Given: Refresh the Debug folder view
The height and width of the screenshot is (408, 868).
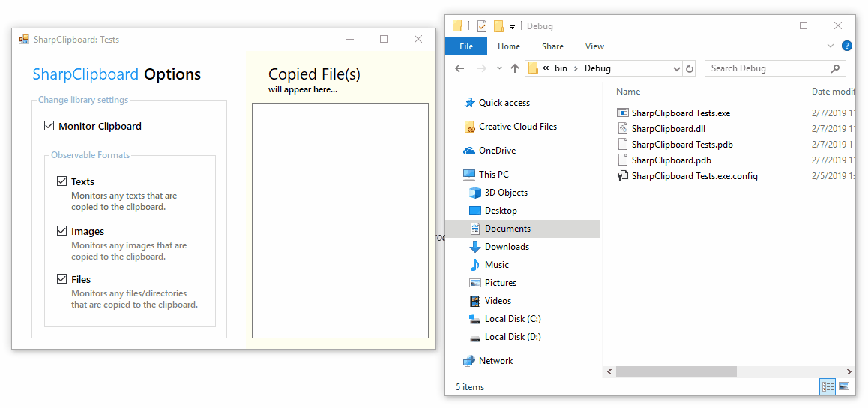Looking at the screenshot, I should (690, 68).
